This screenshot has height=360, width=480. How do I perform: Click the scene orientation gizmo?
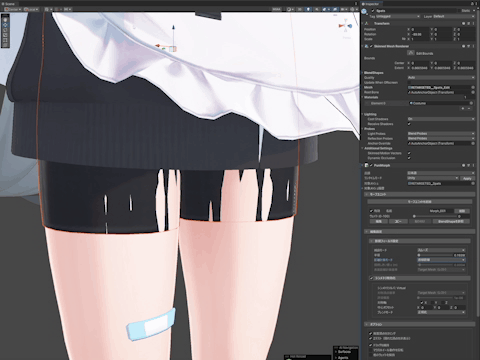tap(346, 26)
